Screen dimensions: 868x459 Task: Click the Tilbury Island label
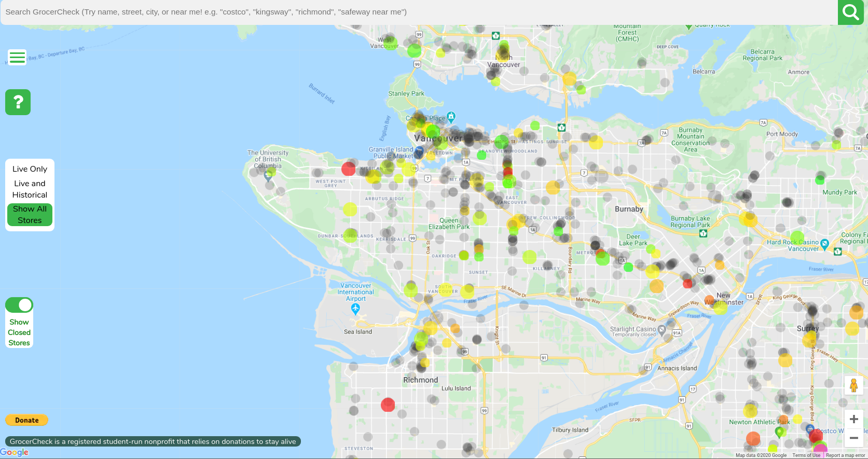pos(570,430)
